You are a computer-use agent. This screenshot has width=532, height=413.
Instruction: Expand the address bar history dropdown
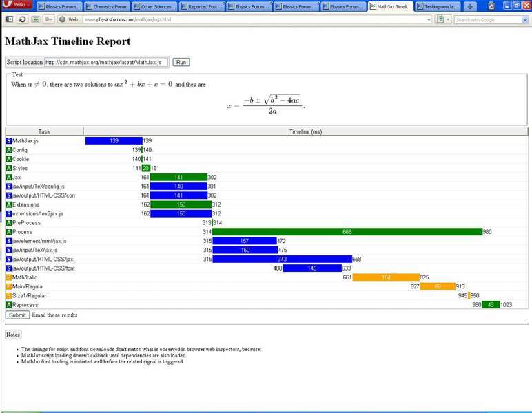429,20
